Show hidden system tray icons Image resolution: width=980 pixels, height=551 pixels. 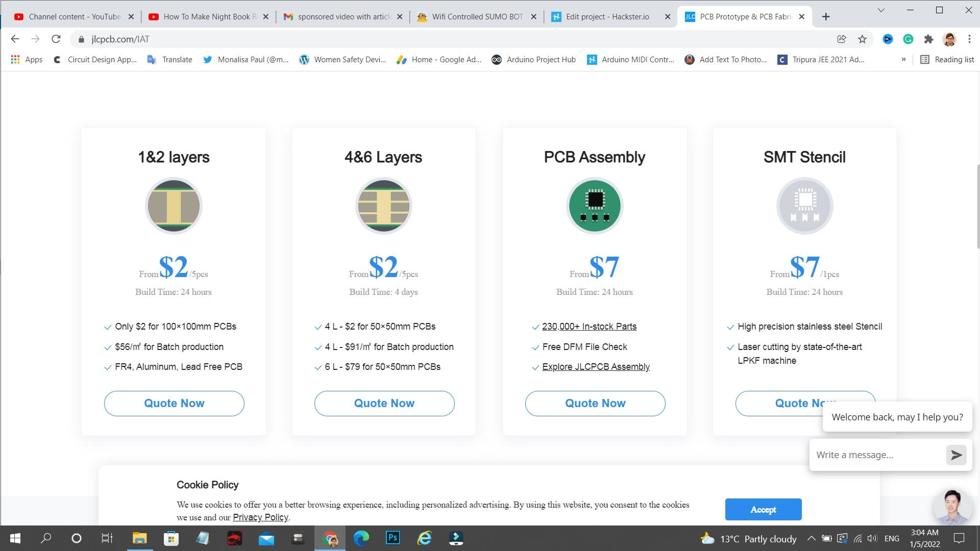811,539
